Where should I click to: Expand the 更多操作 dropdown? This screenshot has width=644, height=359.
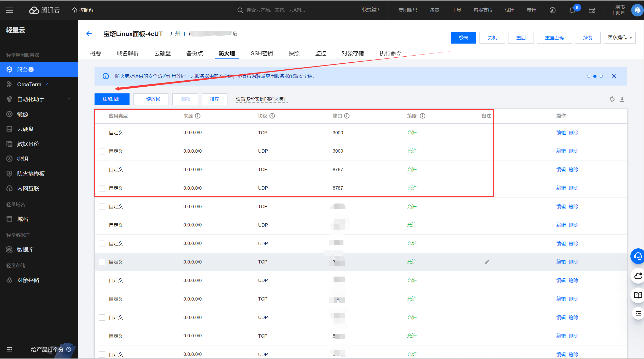[620, 38]
